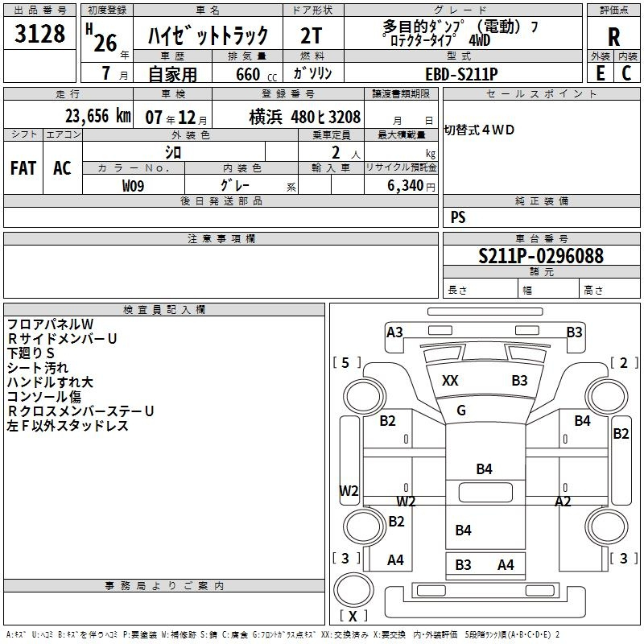
Task: Select the A2 damage mark on the diagram
Action: pyautogui.click(x=563, y=502)
